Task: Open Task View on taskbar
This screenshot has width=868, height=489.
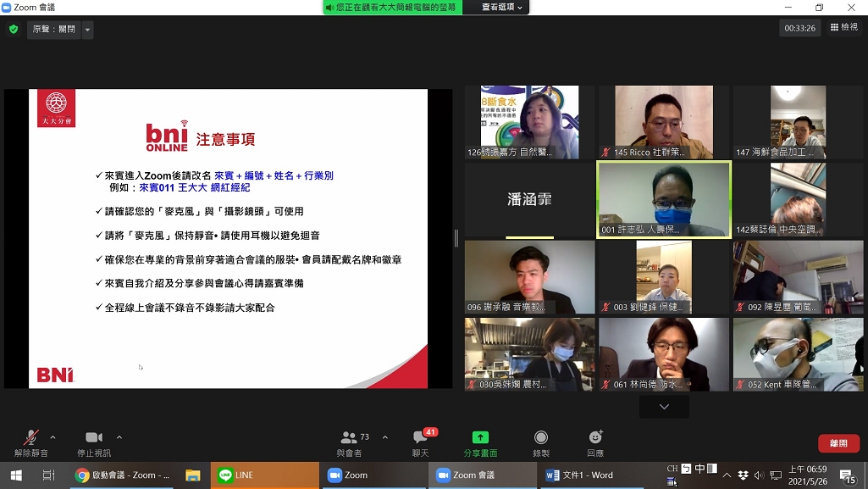Action: click(x=49, y=475)
